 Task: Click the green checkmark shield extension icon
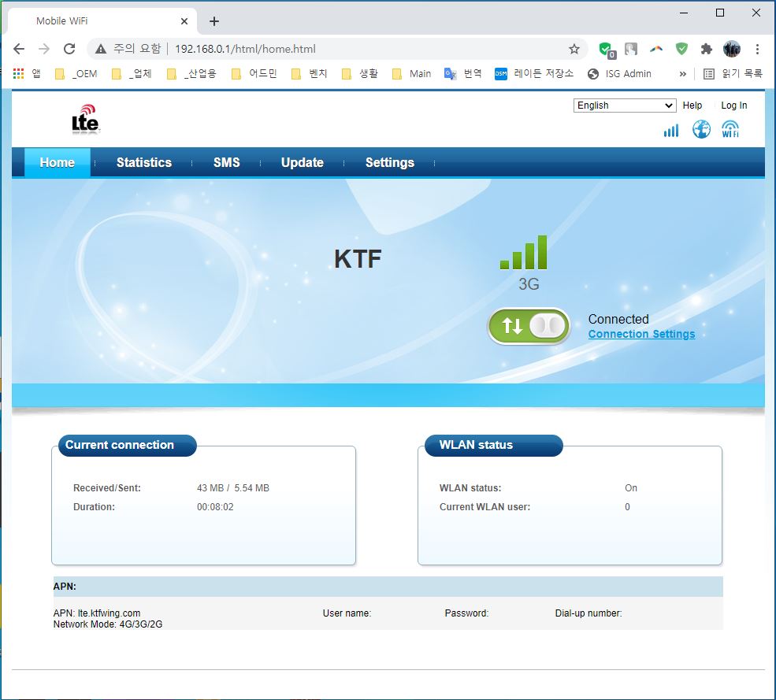tap(682, 49)
